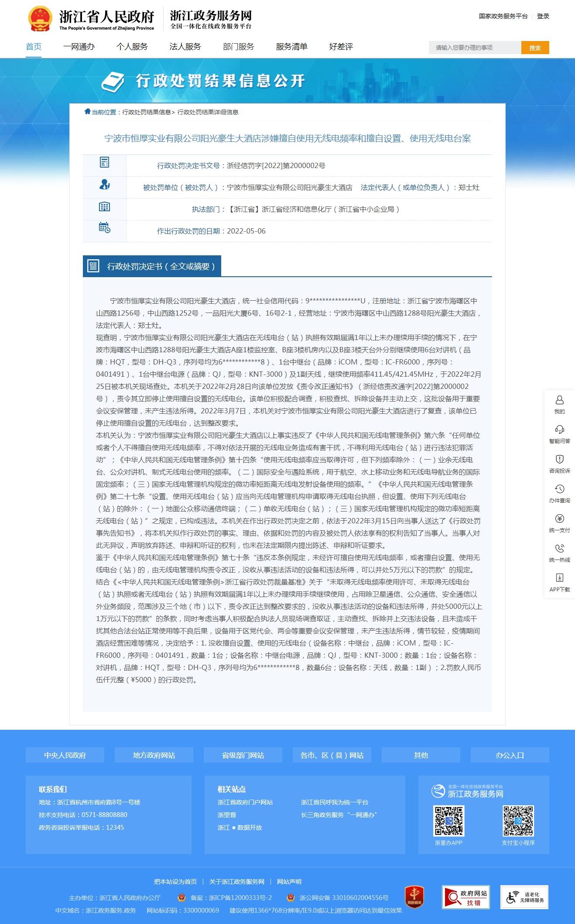This screenshot has width=575, height=924.
Task: Open 适老化无障碍服务 accessibility badge
Action: tap(524, 897)
